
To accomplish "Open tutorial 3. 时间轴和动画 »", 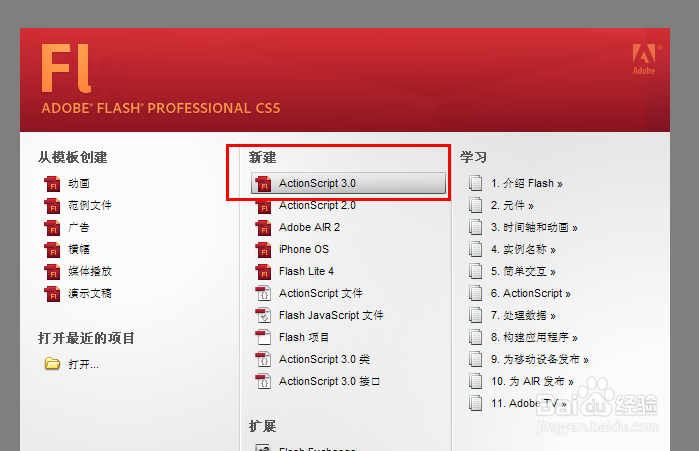I will (x=534, y=227).
